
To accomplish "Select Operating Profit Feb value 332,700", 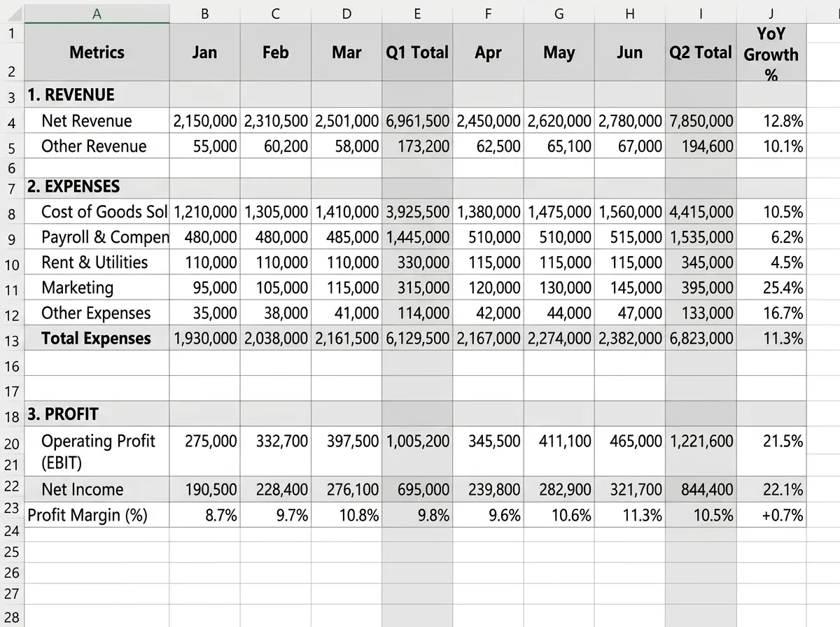I will click(276, 451).
